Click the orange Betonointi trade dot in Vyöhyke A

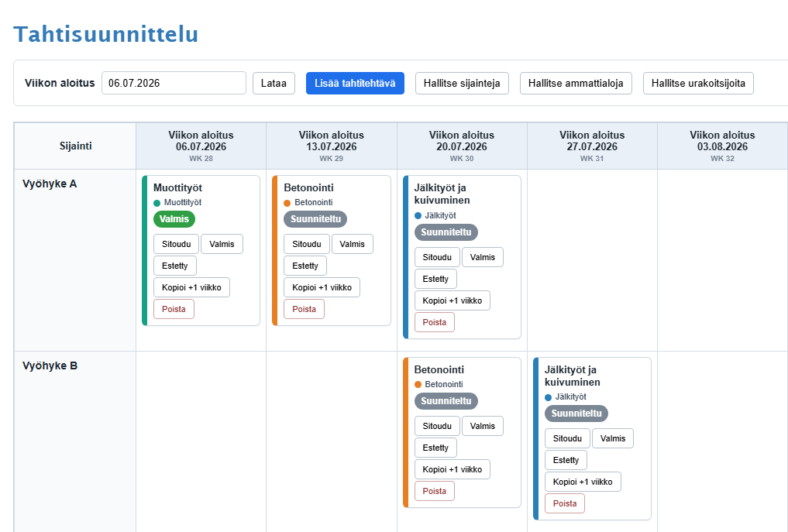tap(287, 203)
